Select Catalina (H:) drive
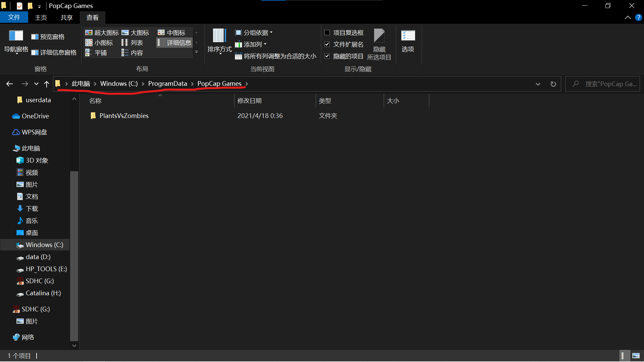Image resolution: width=644 pixels, height=362 pixels. [39, 293]
